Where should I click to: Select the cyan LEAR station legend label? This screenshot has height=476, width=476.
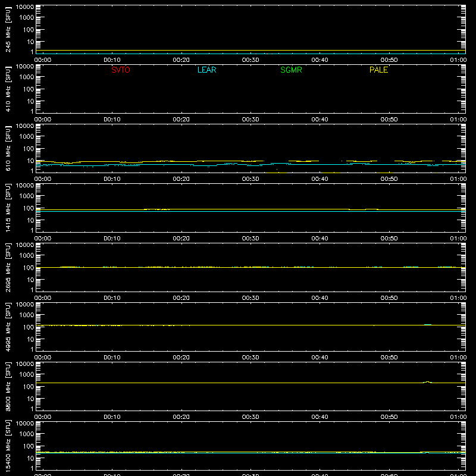[206, 70]
